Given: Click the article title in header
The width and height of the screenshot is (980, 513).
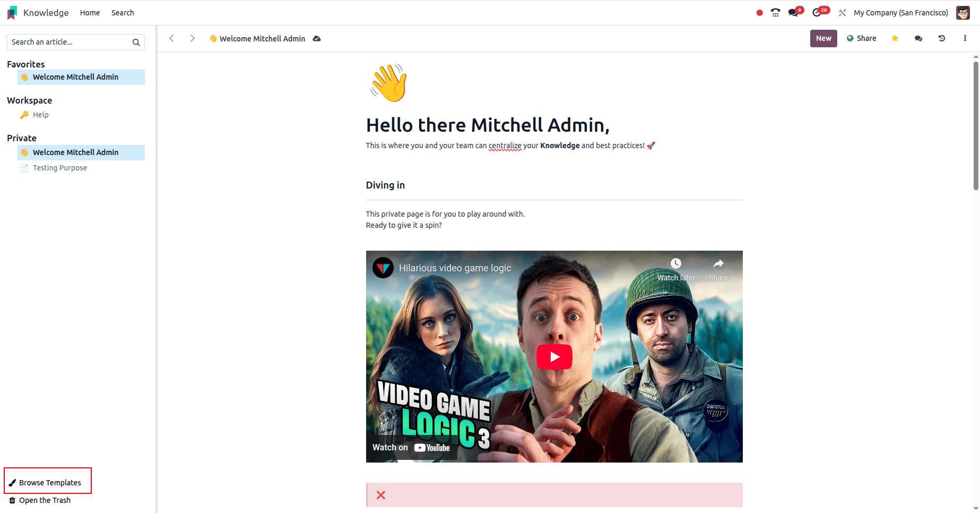Looking at the screenshot, I should pos(257,39).
